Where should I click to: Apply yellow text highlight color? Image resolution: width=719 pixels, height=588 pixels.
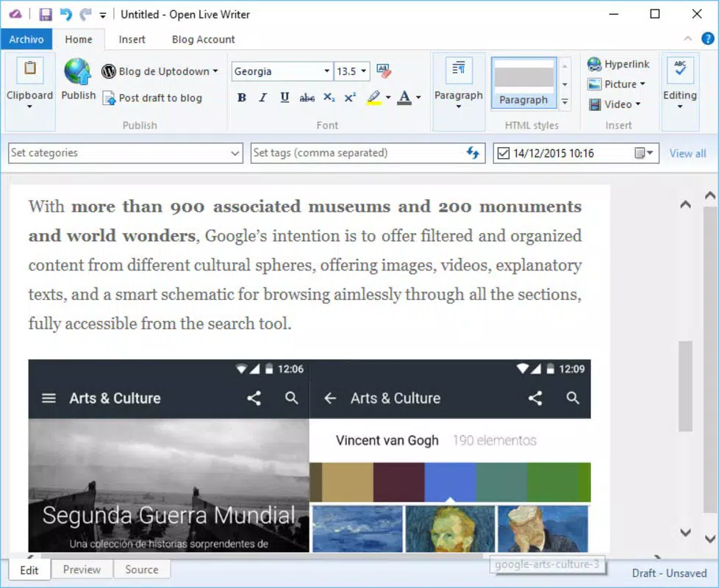tap(374, 97)
